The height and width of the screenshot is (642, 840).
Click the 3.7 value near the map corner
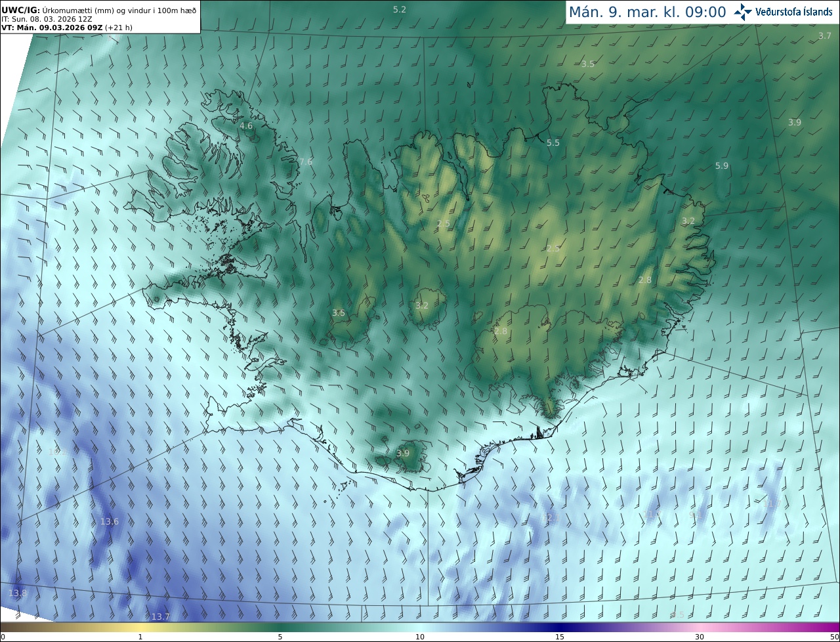click(x=825, y=35)
